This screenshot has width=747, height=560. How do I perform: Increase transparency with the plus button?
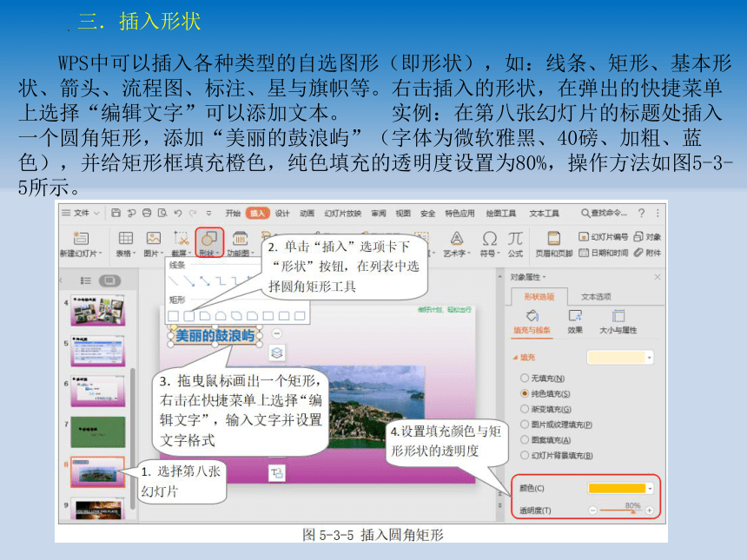tap(649, 511)
